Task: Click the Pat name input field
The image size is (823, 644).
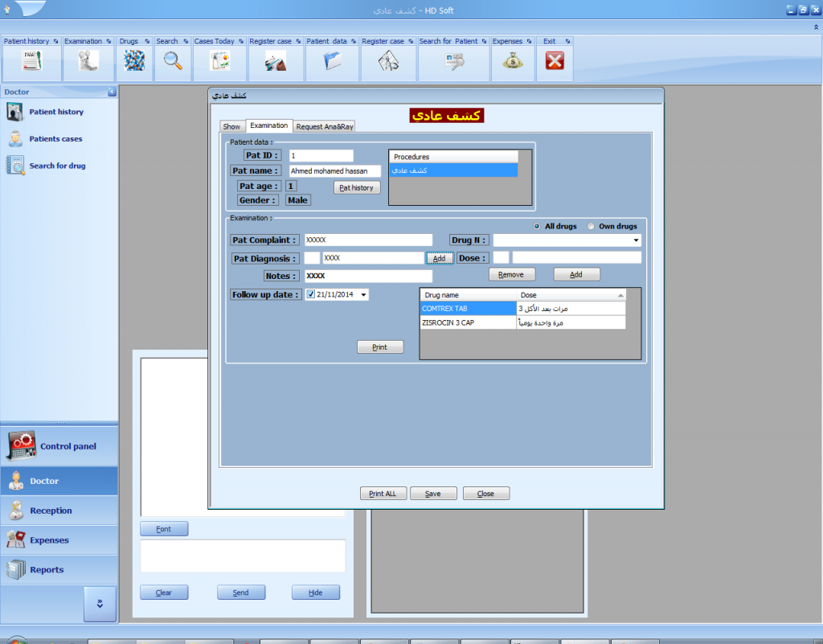Action: tap(335, 171)
